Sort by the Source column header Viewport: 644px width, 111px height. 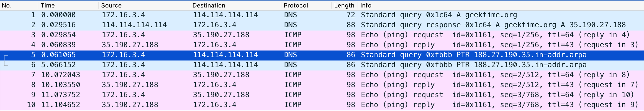coord(111,5)
